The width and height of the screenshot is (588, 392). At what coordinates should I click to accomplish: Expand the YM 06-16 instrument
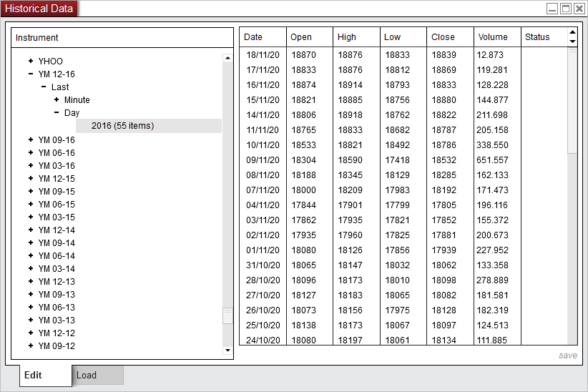coord(31,152)
